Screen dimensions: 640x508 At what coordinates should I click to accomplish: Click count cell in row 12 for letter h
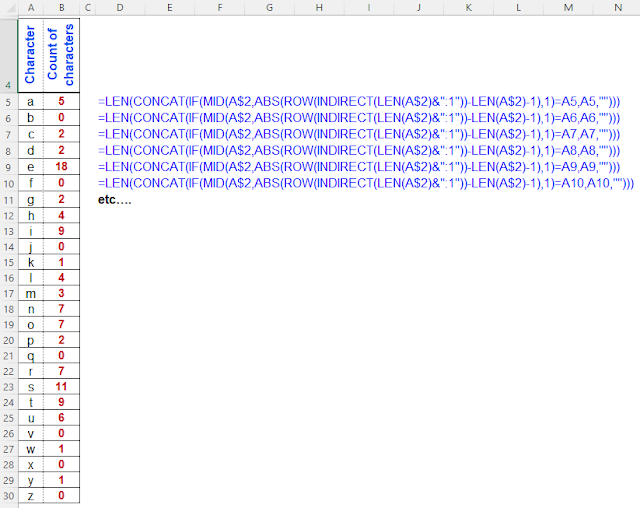[62, 215]
